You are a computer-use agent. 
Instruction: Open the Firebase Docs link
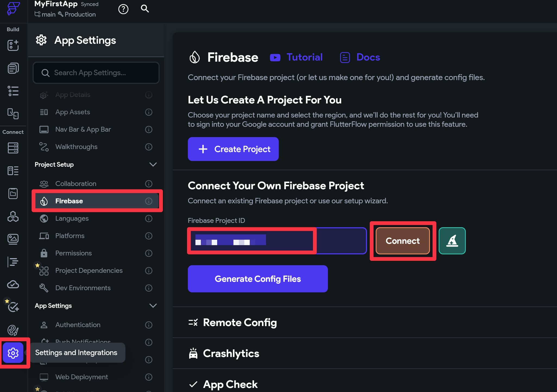point(360,57)
